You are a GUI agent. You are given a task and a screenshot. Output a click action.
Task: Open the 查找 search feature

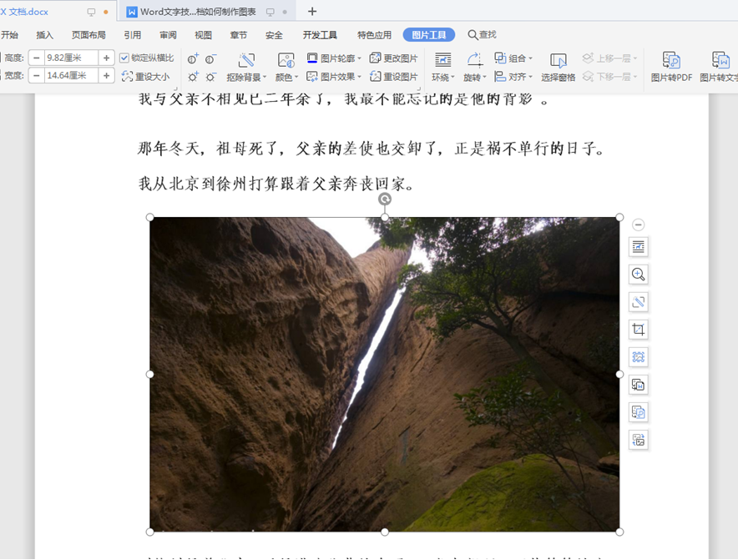coord(483,34)
